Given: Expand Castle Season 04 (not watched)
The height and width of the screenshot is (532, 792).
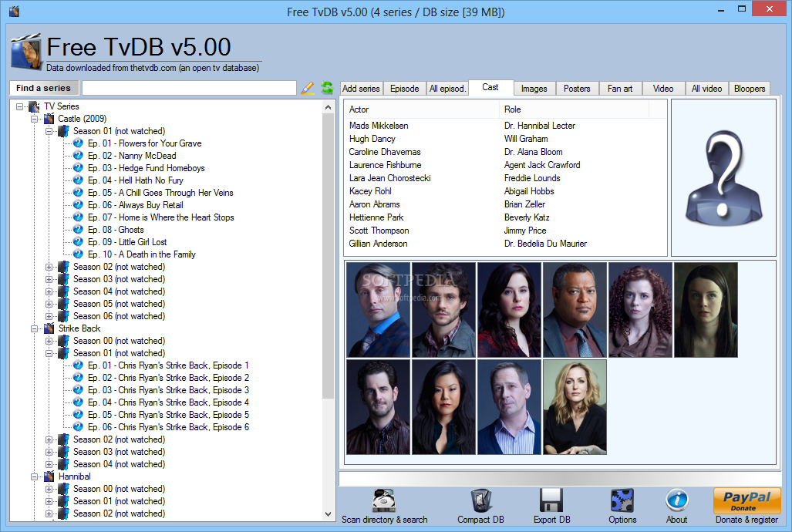Looking at the screenshot, I should click(x=49, y=292).
